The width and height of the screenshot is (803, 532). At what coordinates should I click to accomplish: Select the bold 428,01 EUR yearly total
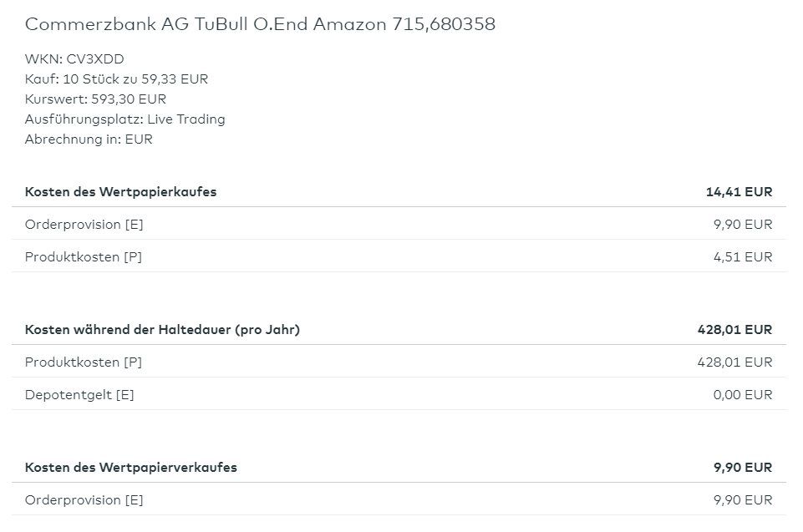pyautogui.click(x=734, y=330)
